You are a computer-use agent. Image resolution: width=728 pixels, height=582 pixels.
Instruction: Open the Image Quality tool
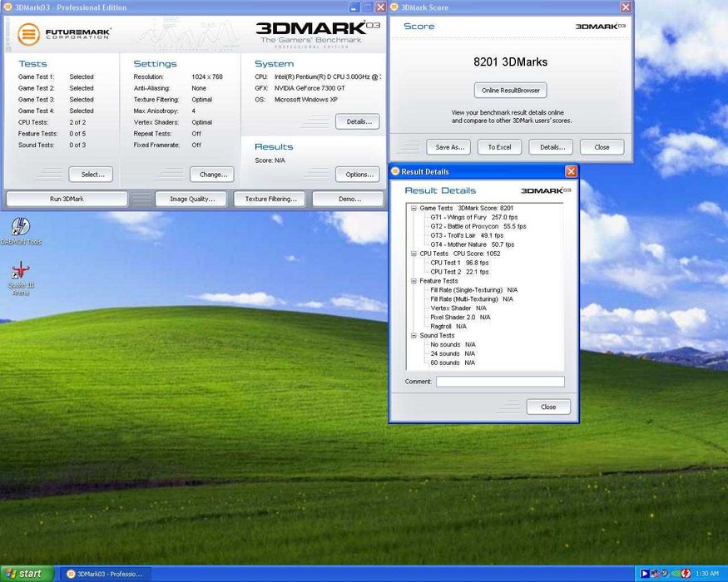coord(191,199)
